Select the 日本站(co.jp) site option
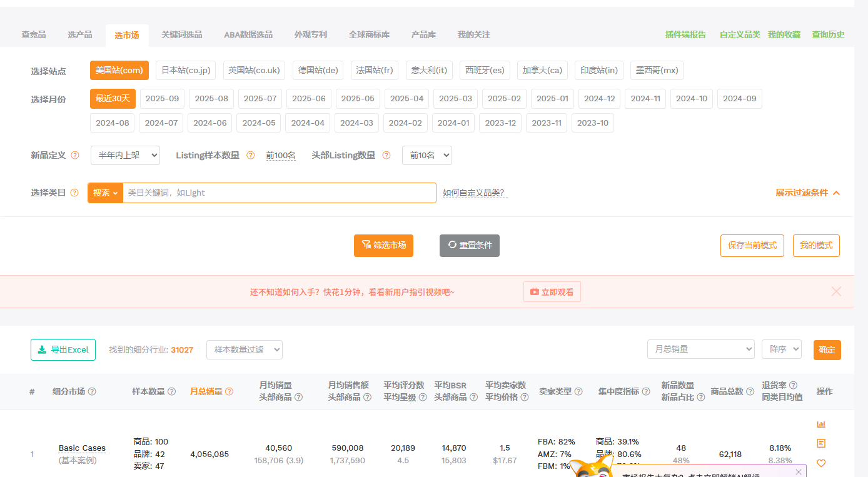Viewport: 868px width, 477px height. [x=185, y=71]
